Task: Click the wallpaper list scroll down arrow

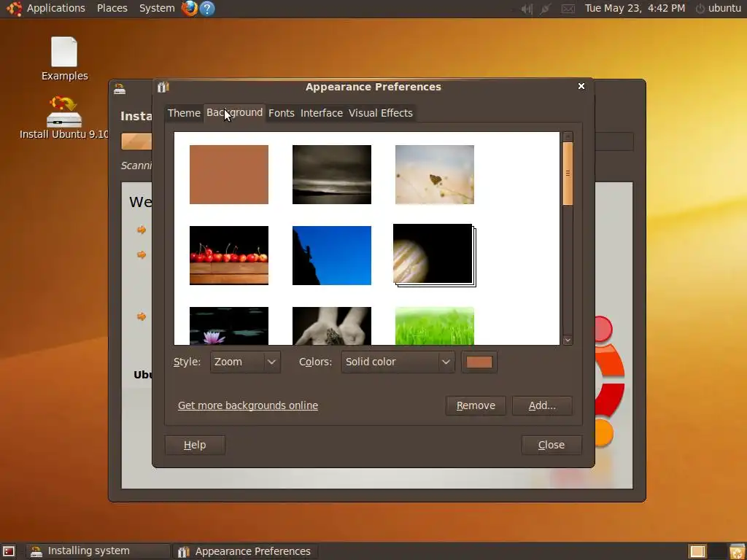Action: (568, 340)
